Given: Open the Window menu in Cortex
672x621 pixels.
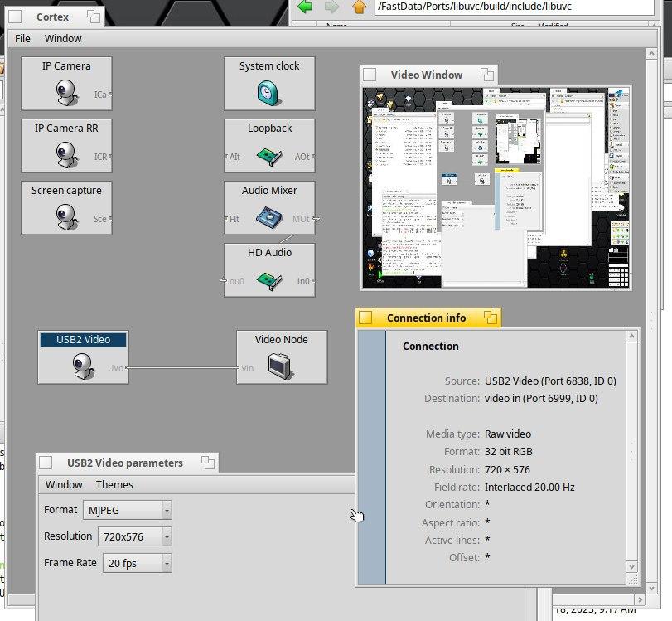Looking at the screenshot, I should coord(63,38).
